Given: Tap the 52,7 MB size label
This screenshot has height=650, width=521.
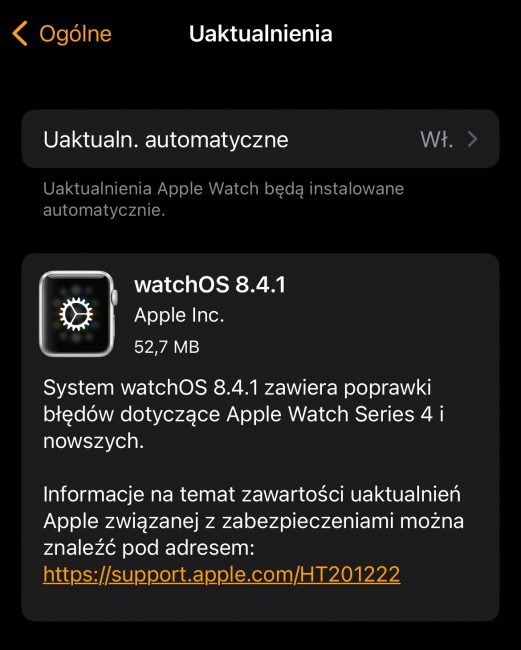Looking at the screenshot, I should pos(167,347).
